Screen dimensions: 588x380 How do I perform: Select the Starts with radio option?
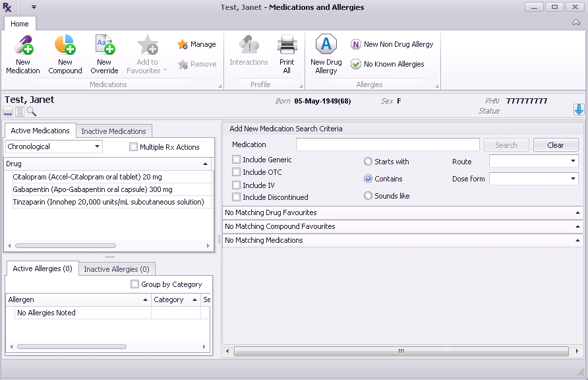[x=368, y=162]
